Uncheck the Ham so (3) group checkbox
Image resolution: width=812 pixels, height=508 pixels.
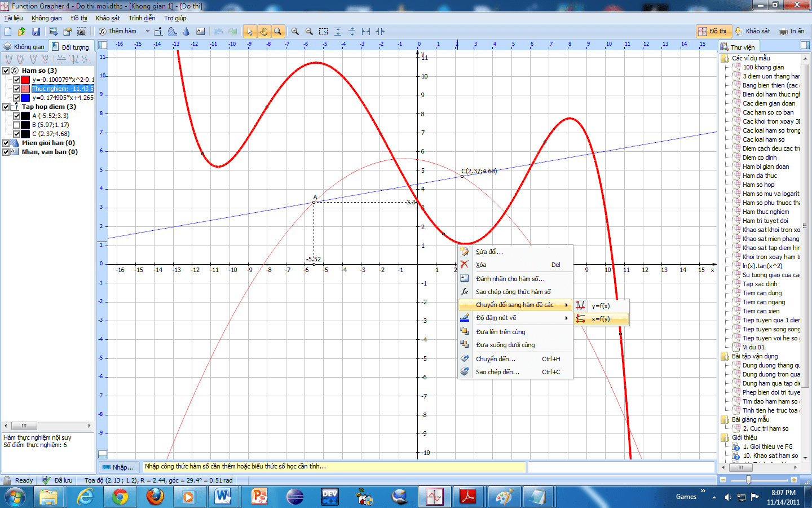pos(6,71)
